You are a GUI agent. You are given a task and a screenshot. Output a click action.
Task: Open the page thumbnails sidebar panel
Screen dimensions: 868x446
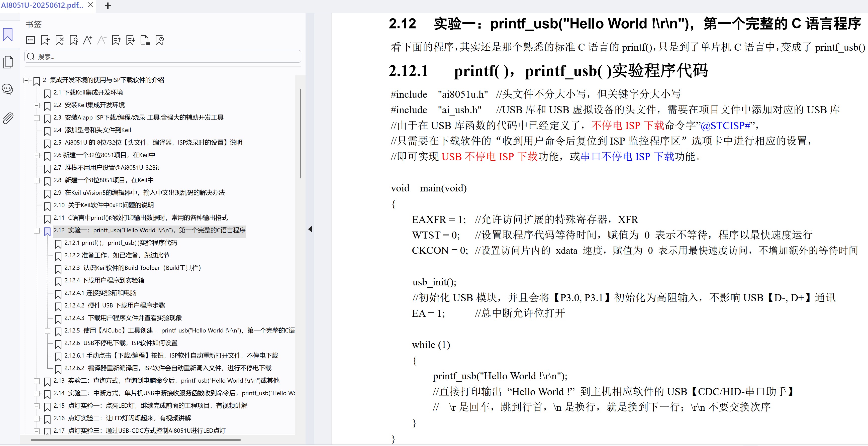[8, 62]
